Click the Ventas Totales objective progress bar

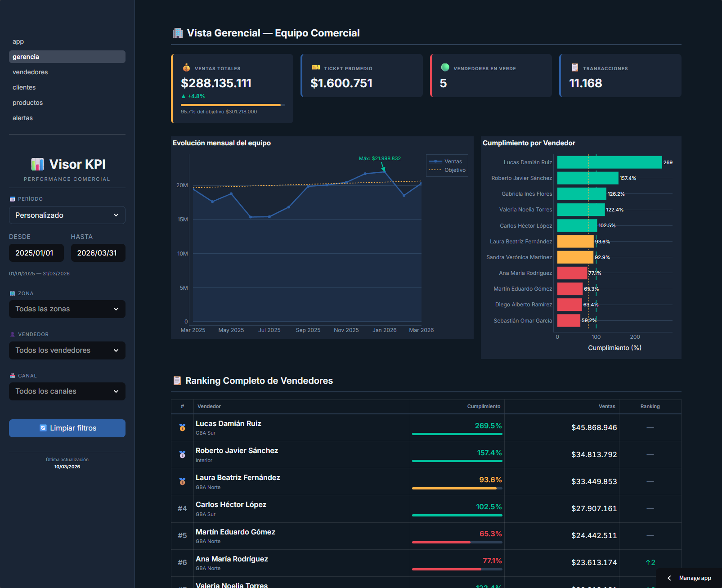(x=233, y=105)
